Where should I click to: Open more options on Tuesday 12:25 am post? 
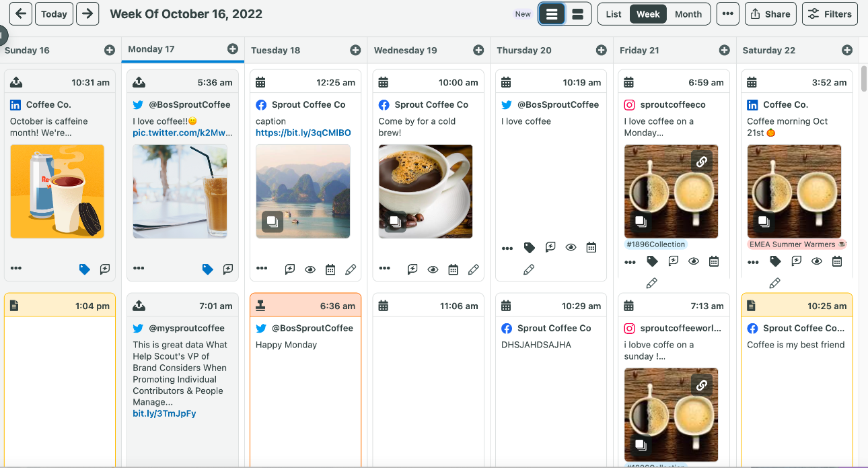click(262, 269)
